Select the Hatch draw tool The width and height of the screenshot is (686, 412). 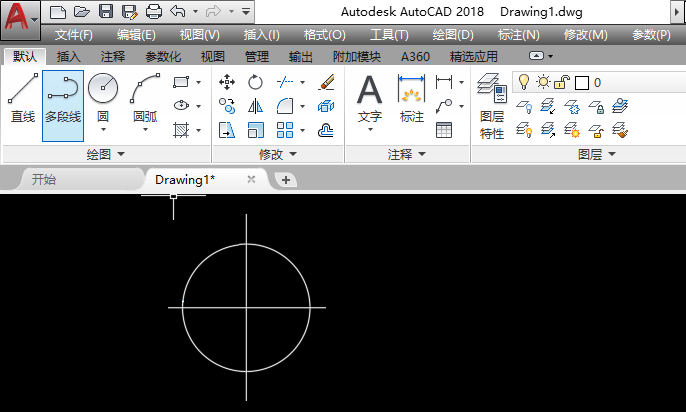181,130
